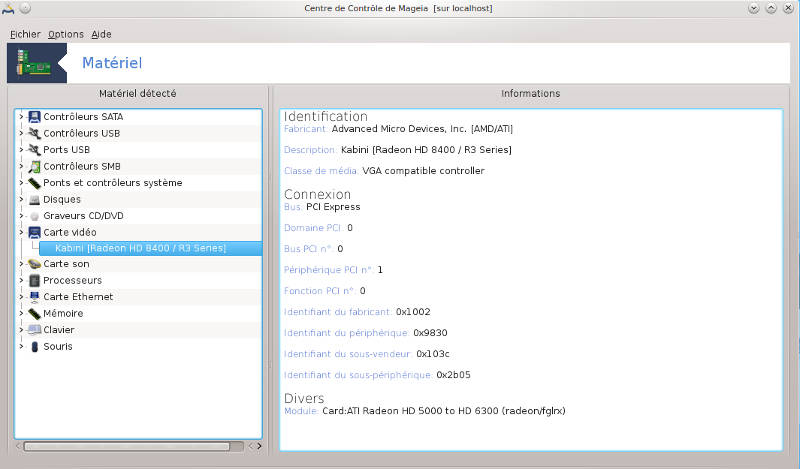The height and width of the screenshot is (469, 800).
Task: Click the Graveurs CD/DVD disc icon
Action: point(34,216)
